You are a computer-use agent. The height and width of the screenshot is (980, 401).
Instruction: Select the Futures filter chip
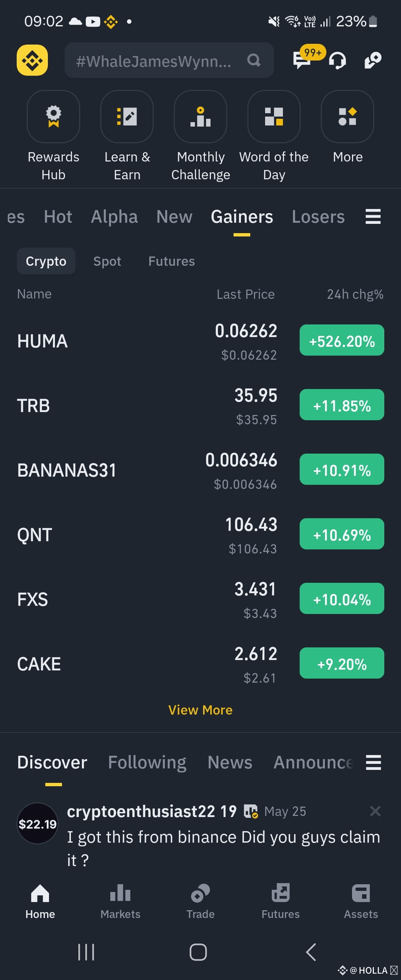click(172, 261)
